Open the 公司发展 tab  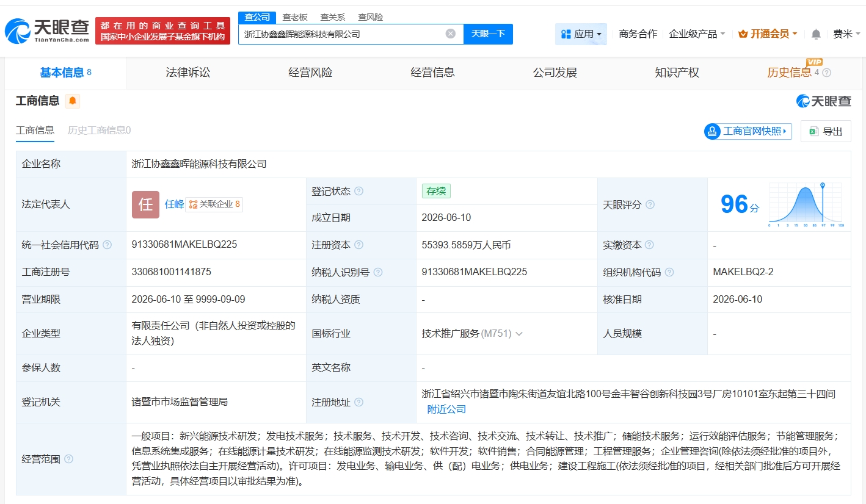pos(555,73)
